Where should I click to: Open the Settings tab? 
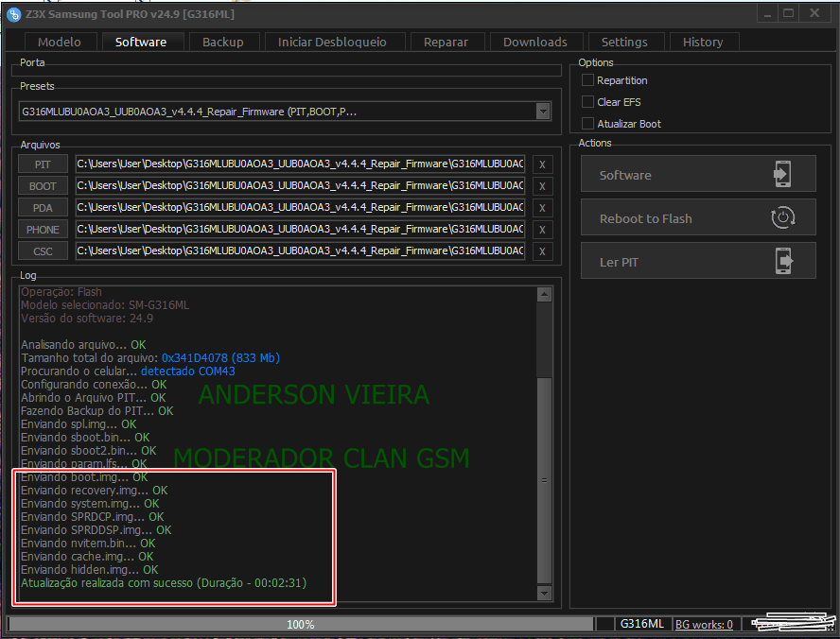[624, 42]
